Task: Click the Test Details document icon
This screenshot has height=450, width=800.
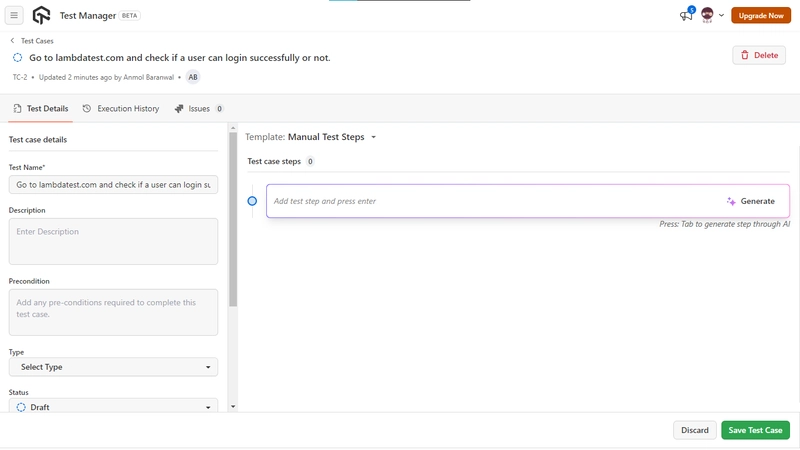Action: pyautogui.click(x=17, y=109)
